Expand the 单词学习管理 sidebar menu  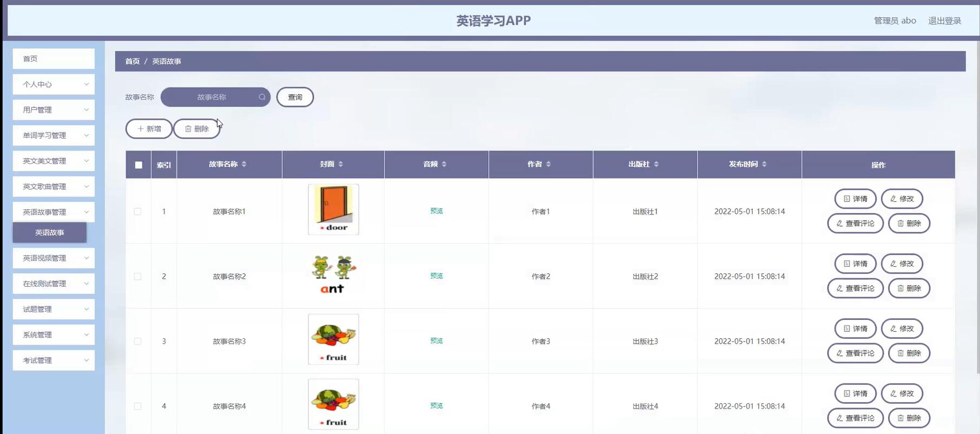[54, 135]
